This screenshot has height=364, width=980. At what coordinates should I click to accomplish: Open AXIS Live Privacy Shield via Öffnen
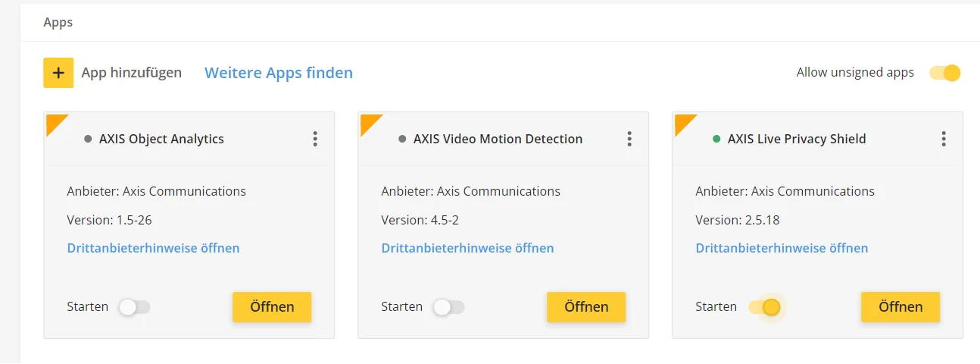(x=900, y=307)
